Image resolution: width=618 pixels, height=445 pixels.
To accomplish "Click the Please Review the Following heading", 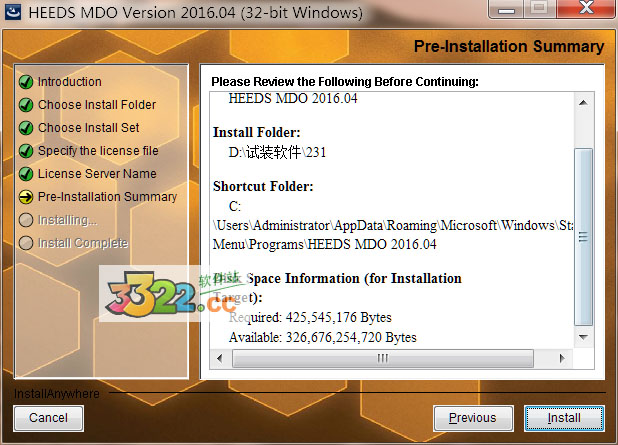I will 345,82.
